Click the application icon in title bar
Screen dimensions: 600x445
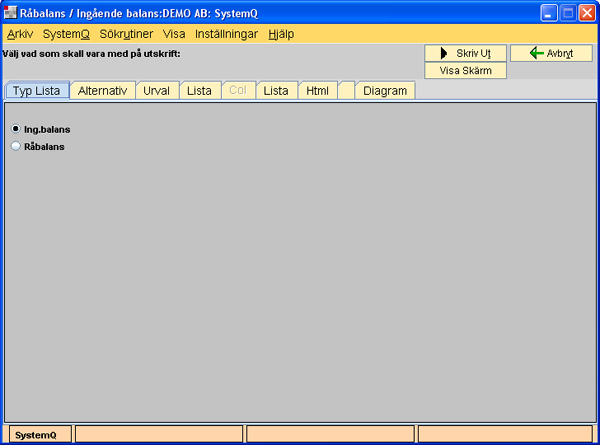coord(10,13)
